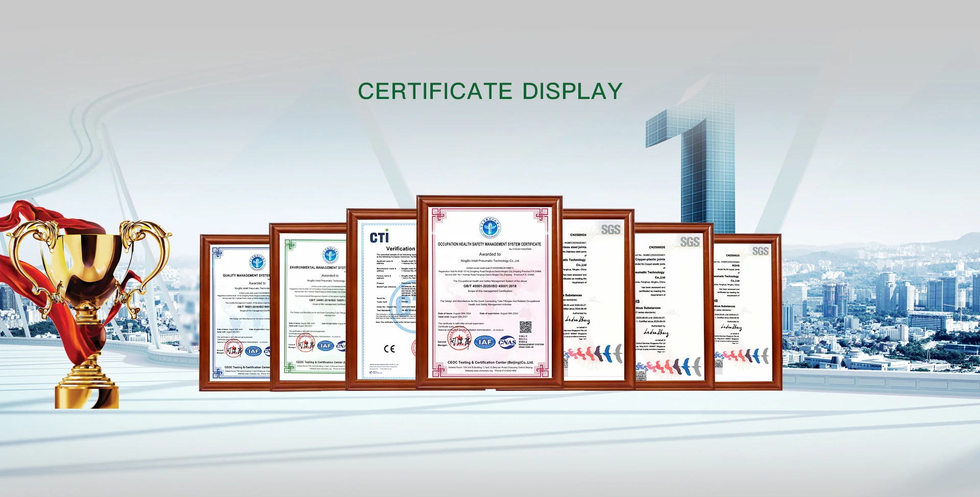Click the CNAS logo on the Occupation Health certificate
This screenshot has width=980, height=497.
(x=507, y=342)
